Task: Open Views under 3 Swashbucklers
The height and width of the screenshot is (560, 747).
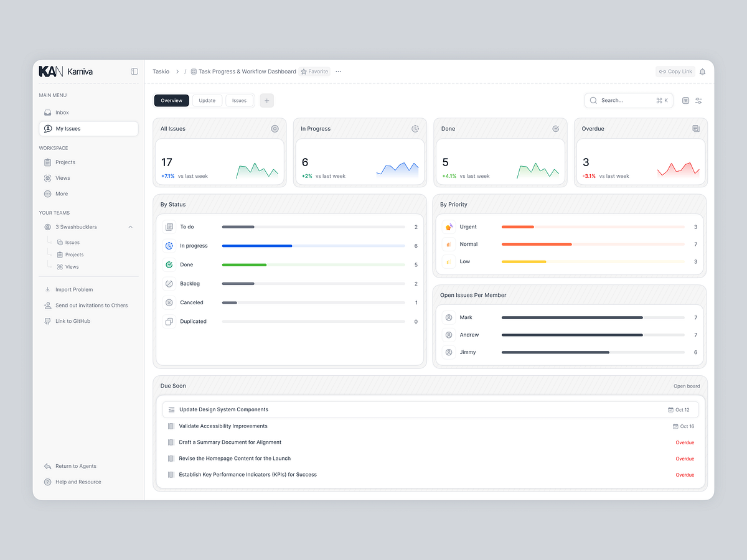Action: click(72, 267)
